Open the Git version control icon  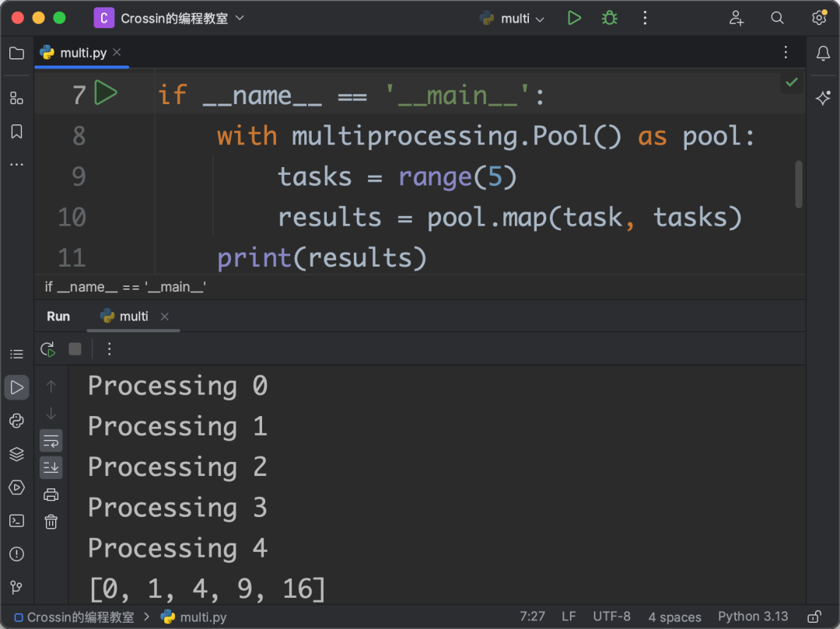(16, 587)
